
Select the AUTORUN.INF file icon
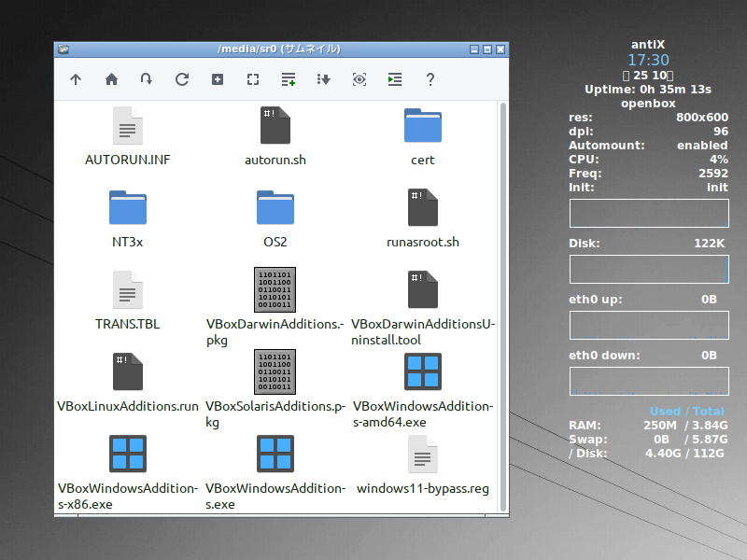(128, 126)
